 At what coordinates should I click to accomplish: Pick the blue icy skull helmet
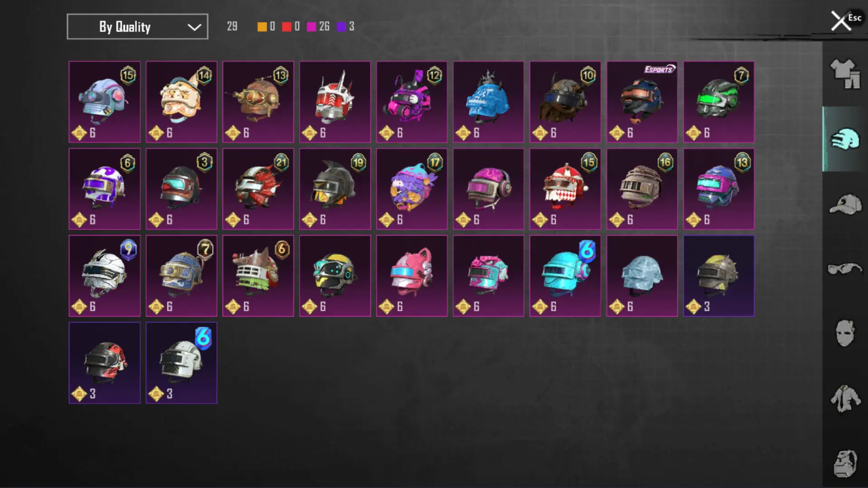click(488, 102)
